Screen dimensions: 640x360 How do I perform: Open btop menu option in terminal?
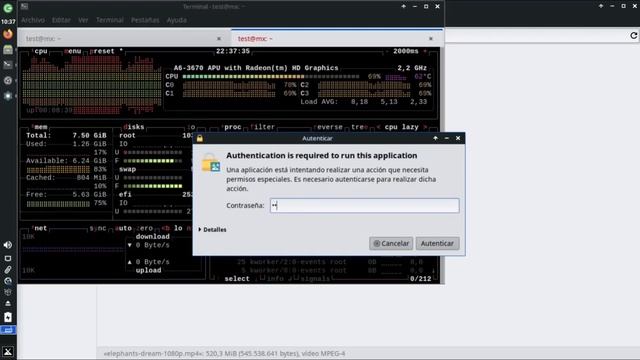coord(73,51)
